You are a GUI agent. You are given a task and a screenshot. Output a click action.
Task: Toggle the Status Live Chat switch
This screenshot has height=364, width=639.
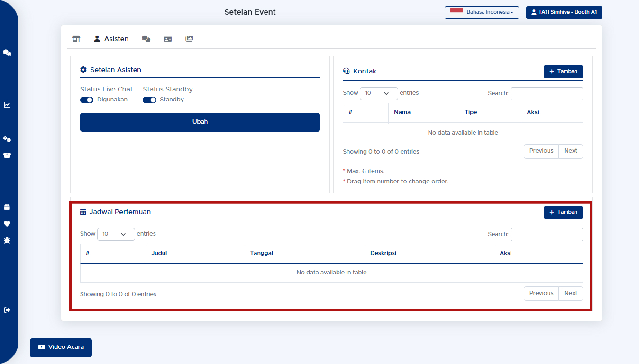tap(87, 100)
